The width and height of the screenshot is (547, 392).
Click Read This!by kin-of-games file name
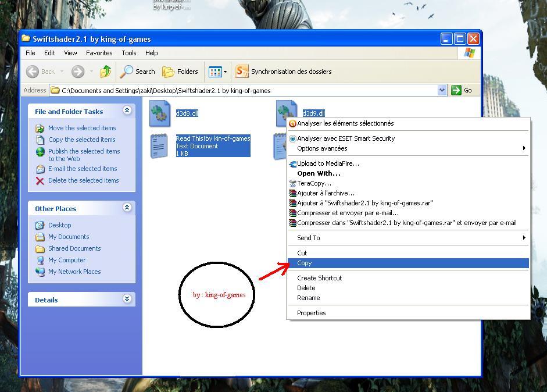tap(213, 138)
